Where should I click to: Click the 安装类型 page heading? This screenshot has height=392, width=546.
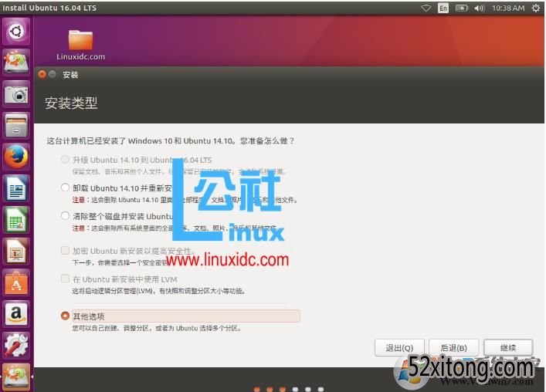(x=71, y=103)
